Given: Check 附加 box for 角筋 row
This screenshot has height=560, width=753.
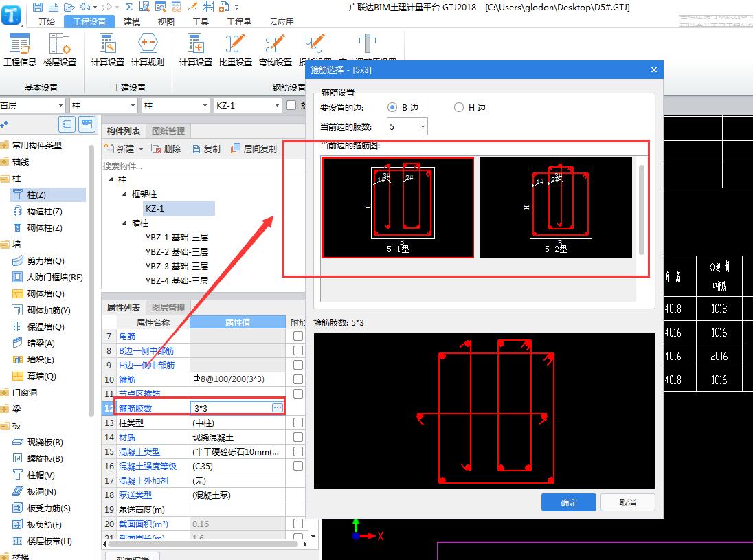Looking at the screenshot, I should point(298,336).
